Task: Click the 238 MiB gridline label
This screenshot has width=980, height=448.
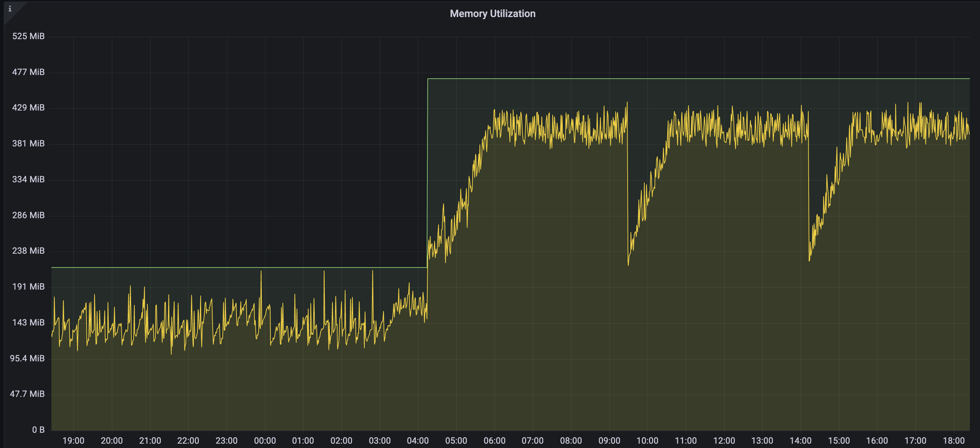Action: tap(28, 251)
